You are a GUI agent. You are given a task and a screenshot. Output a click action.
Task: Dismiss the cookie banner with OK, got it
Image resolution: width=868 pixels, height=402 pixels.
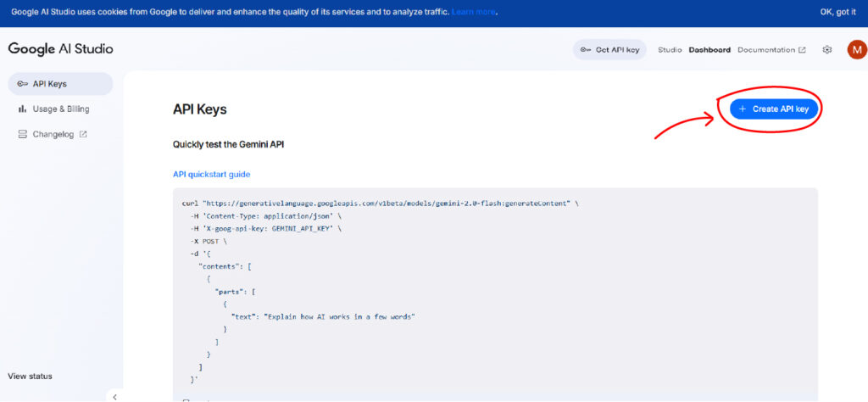tap(837, 12)
